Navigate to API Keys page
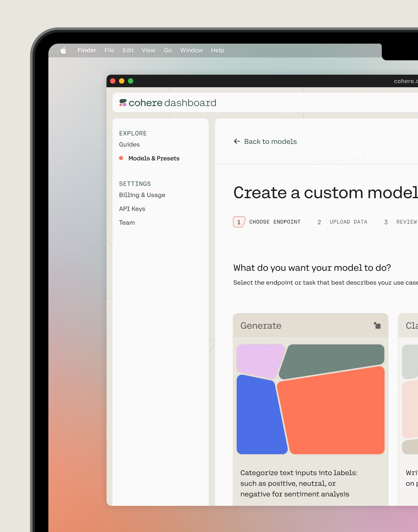418x532 pixels. click(x=132, y=209)
